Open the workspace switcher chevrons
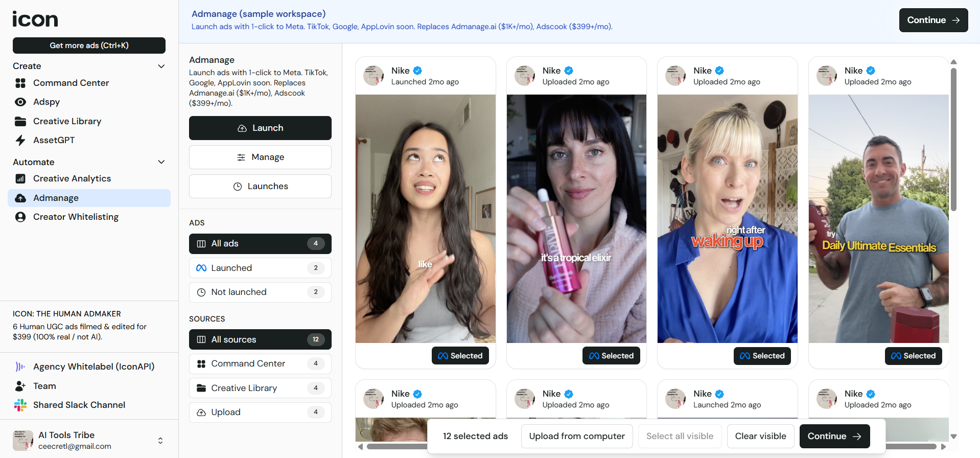This screenshot has width=980, height=458. tap(160, 440)
